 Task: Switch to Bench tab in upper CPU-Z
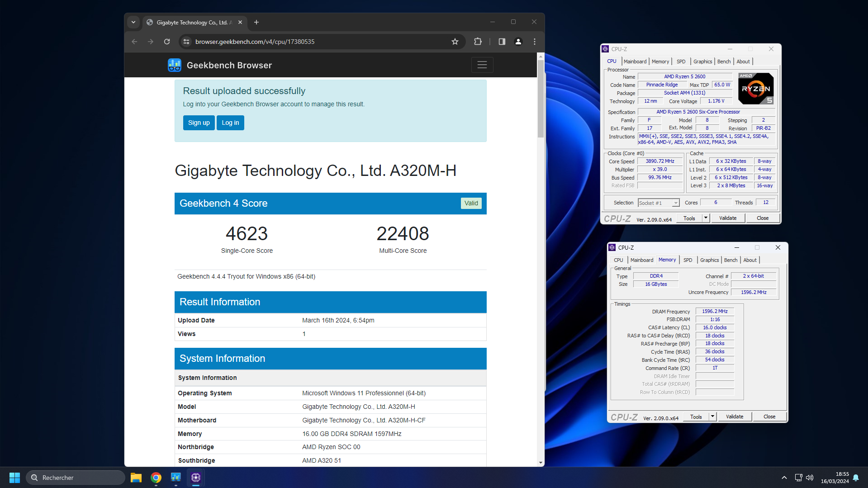tap(724, 62)
